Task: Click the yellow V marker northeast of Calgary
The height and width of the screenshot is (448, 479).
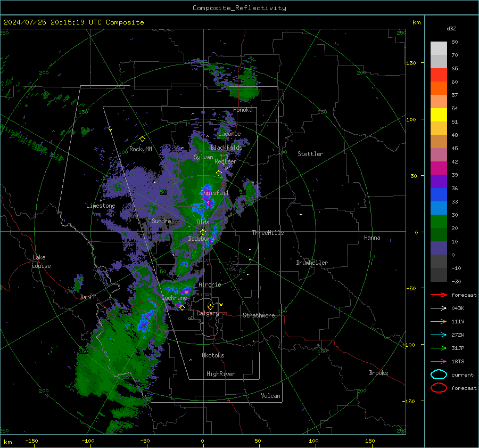Action: (221, 305)
